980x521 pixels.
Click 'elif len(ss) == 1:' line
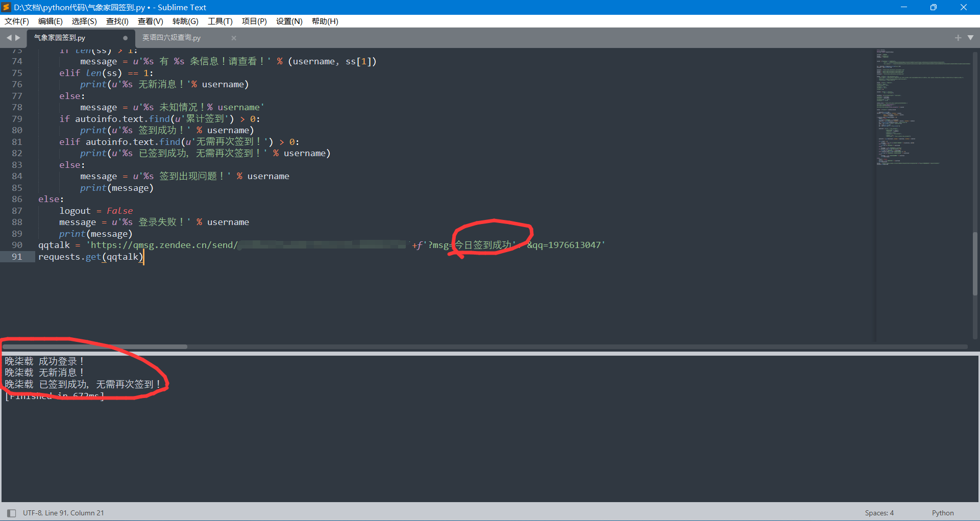pyautogui.click(x=106, y=73)
